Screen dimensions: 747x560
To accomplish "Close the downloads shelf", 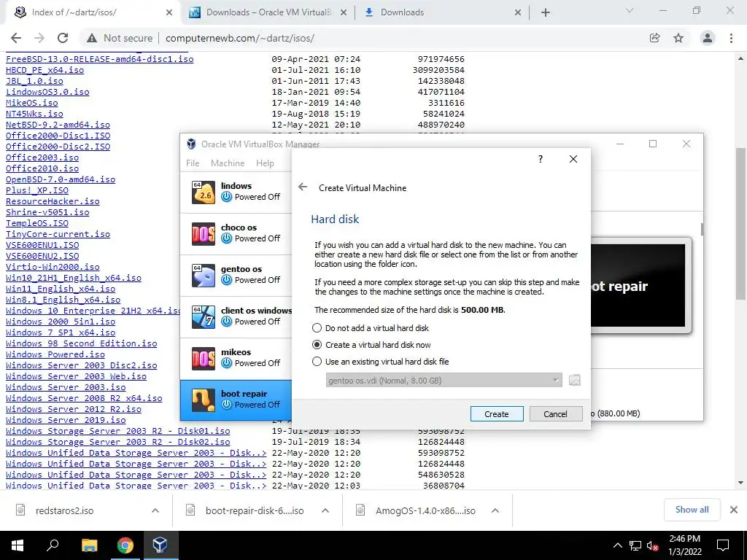I will [734, 510].
